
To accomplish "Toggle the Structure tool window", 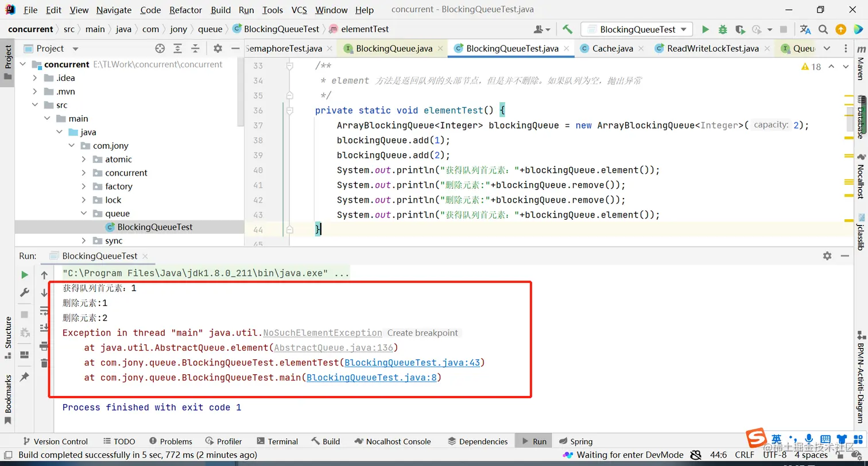I will (8, 337).
